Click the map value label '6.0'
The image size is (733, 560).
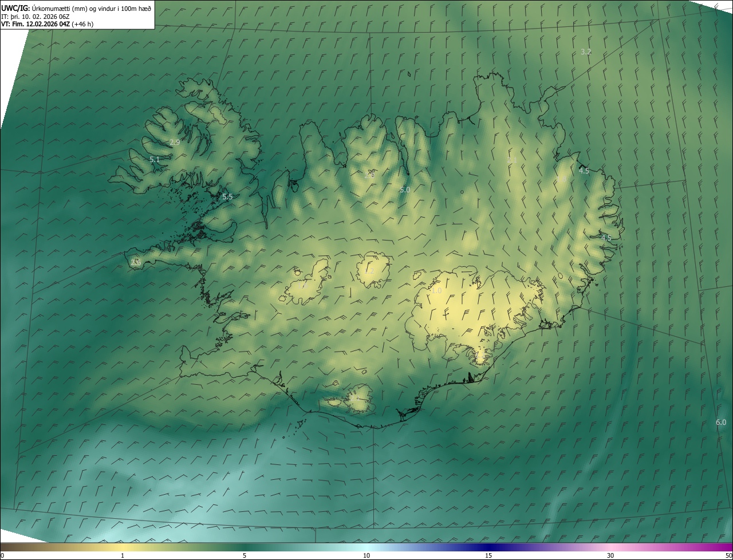coord(721,422)
